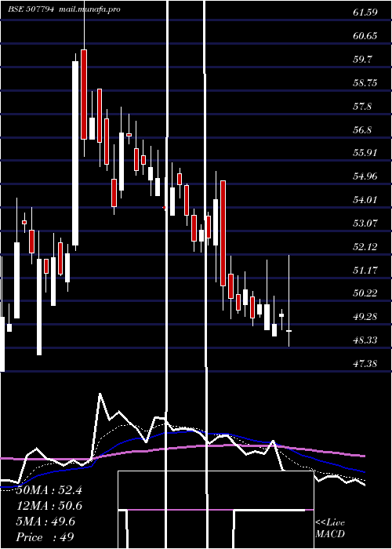The height and width of the screenshot is (549, 392).
Task: Click the 55.91 price axis label
Action: pyautogui.click(x=365, y=153)
